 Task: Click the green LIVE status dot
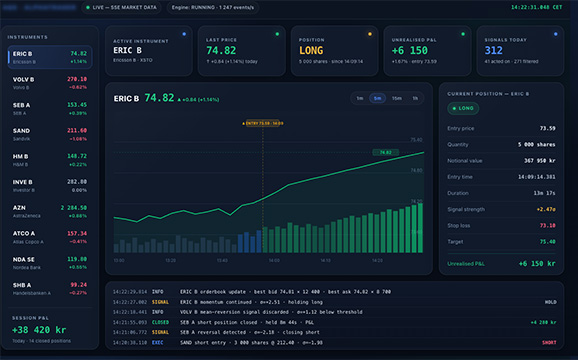pyautogui.click(x=88, y=7)
